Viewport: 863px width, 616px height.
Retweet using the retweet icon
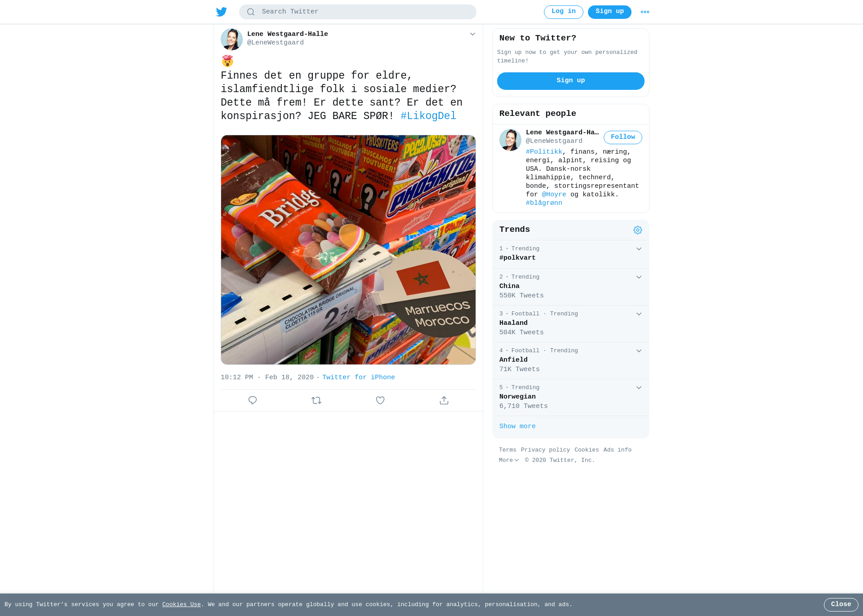click(316, 400)
